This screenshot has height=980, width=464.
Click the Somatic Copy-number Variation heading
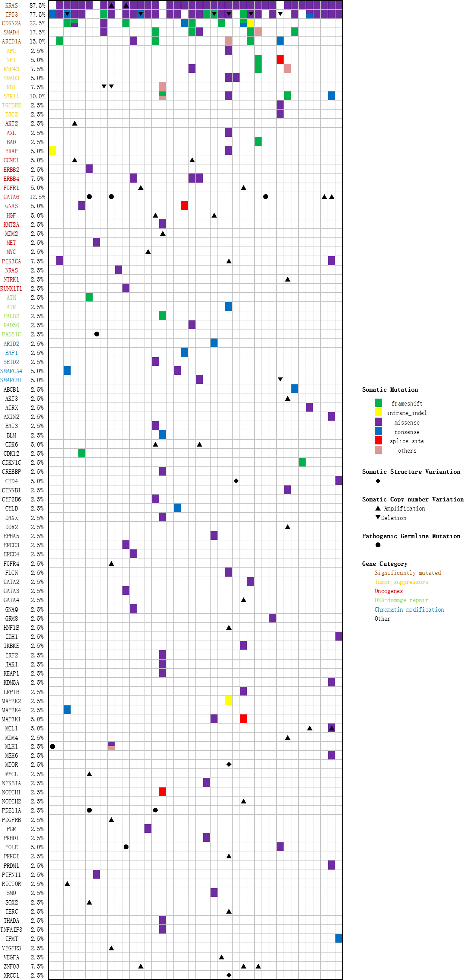coord(413,499)
